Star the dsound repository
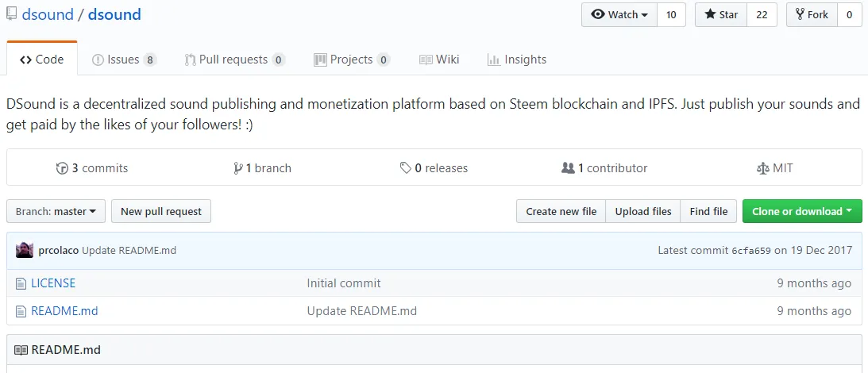Screen dimensions: 868x373 click(x=721, y=15)
